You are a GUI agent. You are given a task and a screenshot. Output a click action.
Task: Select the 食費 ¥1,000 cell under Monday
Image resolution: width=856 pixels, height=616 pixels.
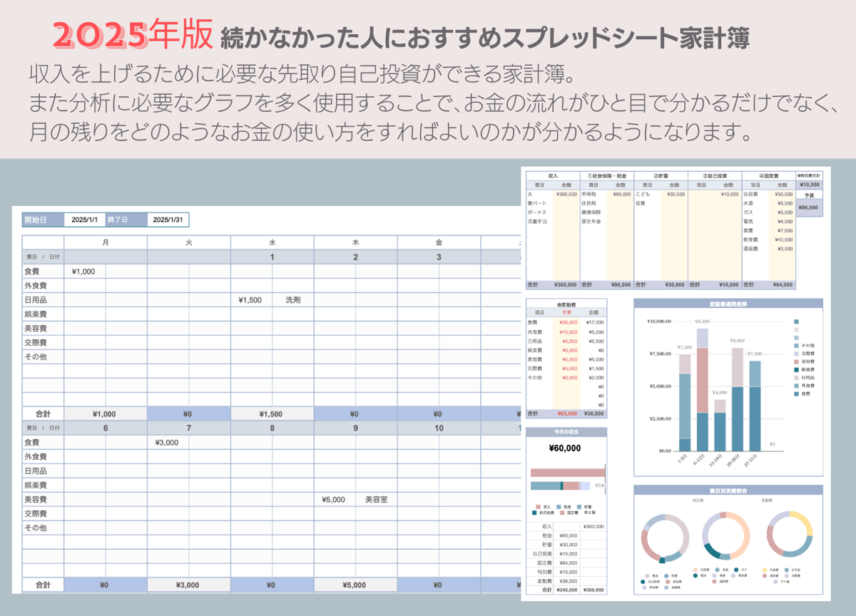(x=84, y=271)
